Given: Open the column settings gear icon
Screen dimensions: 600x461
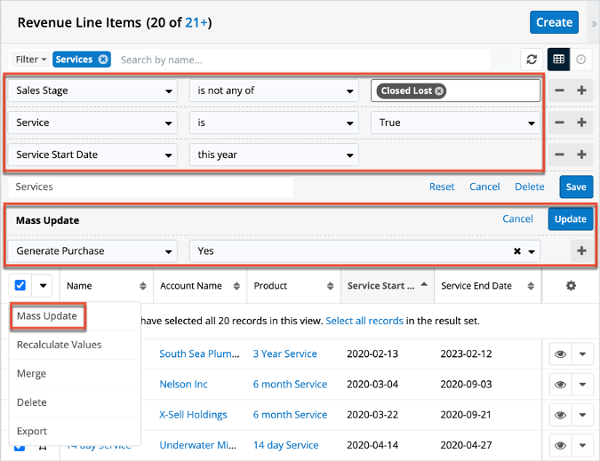Looking at the screenshot, I should pyautogui.click(x=571, y=286).
